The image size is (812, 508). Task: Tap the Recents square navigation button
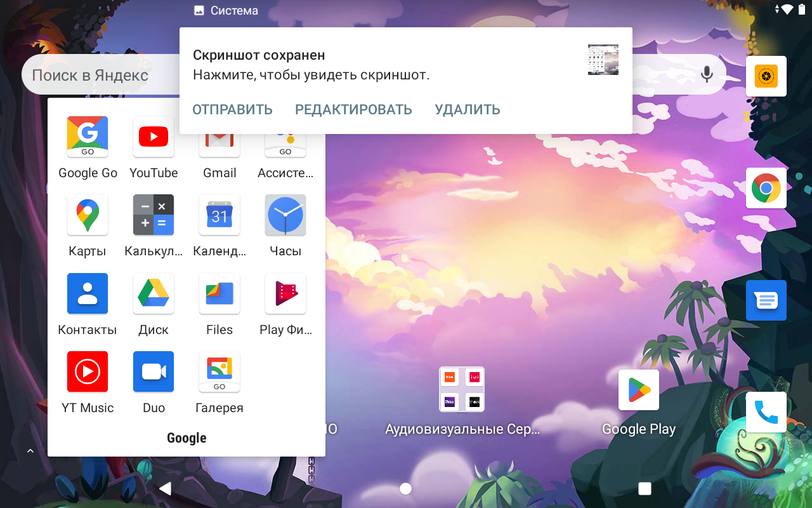pyautogui.click(x=645, y=488)
